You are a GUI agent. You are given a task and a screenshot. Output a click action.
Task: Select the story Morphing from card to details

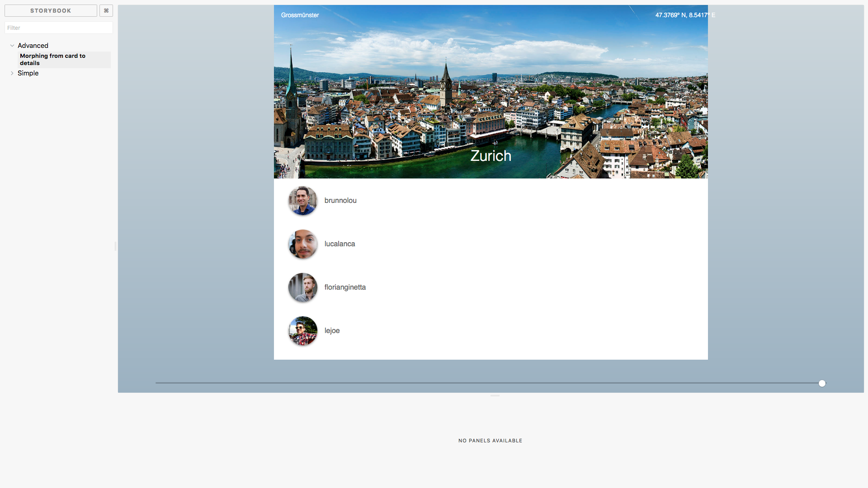coord(52,59)
